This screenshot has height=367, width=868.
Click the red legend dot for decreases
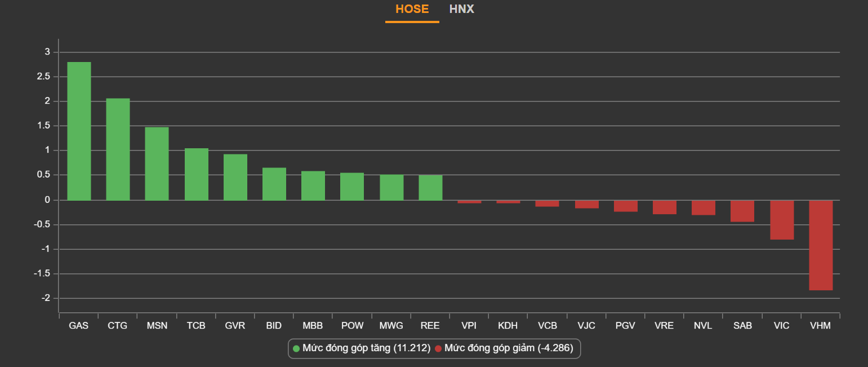438,348
